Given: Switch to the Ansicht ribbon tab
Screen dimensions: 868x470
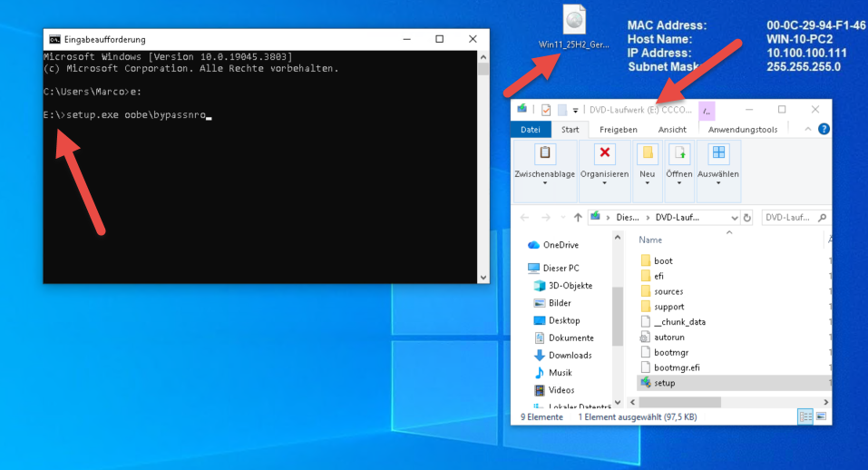Looking at the screenshot, I should tap(672, 130).
